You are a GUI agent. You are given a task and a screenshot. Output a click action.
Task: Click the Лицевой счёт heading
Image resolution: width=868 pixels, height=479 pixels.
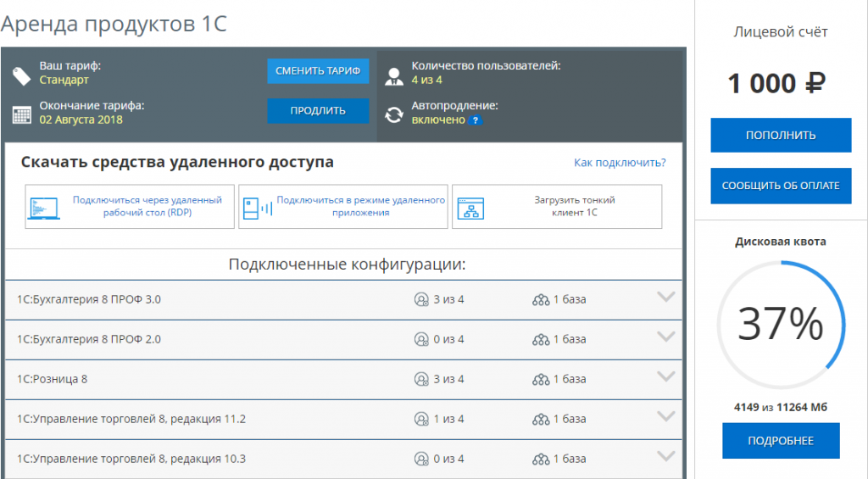(781, 32)
